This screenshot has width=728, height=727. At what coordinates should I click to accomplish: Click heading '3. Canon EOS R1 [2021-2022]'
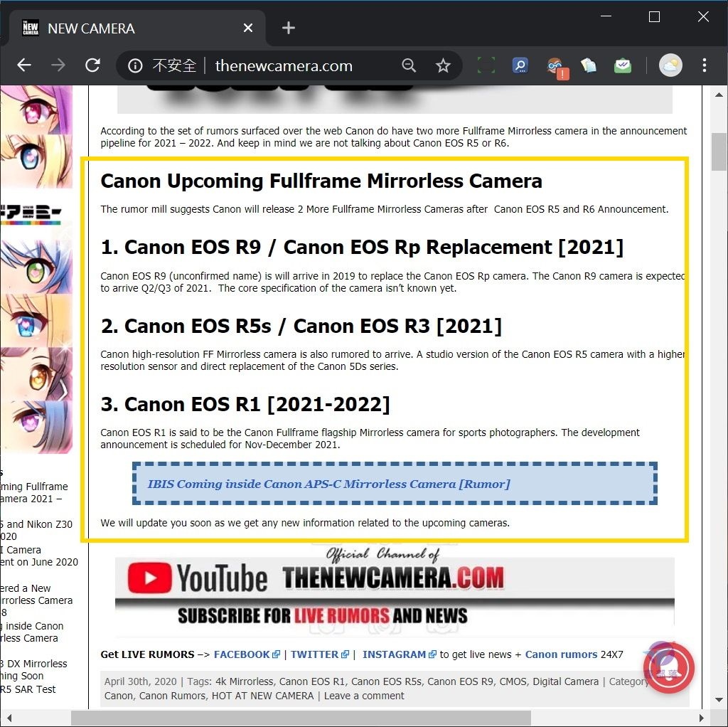click(245, 404)
